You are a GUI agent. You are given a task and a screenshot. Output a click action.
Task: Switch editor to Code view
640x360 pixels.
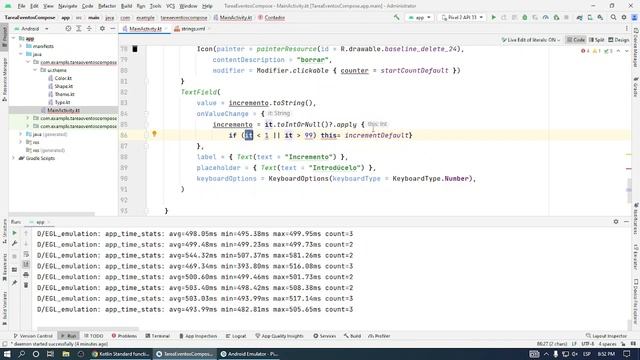tap(576, 40)
